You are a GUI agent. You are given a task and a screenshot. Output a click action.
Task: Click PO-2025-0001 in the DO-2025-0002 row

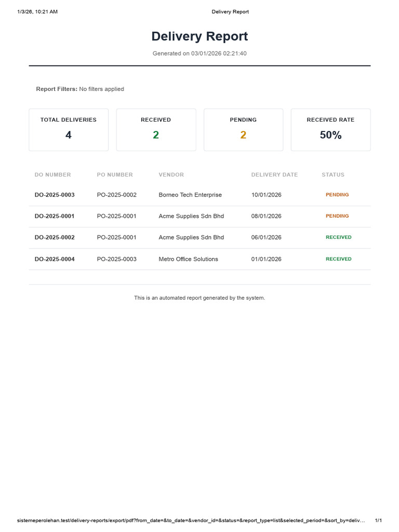(x=117, y=237)
